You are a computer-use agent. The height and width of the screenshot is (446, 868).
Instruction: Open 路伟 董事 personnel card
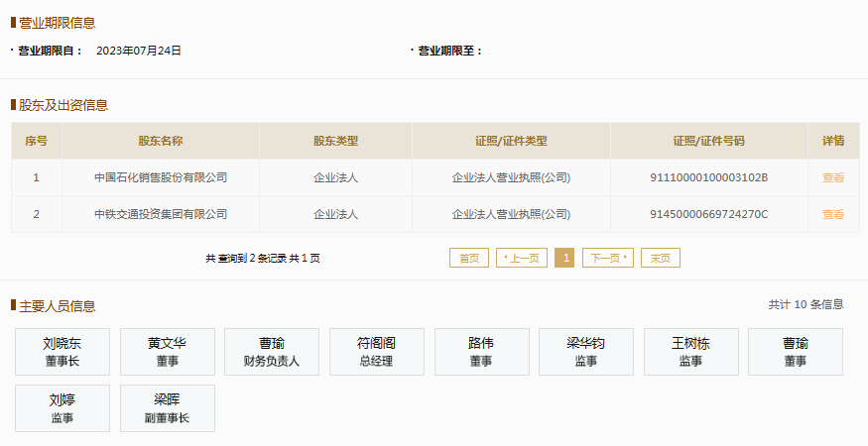481,352
